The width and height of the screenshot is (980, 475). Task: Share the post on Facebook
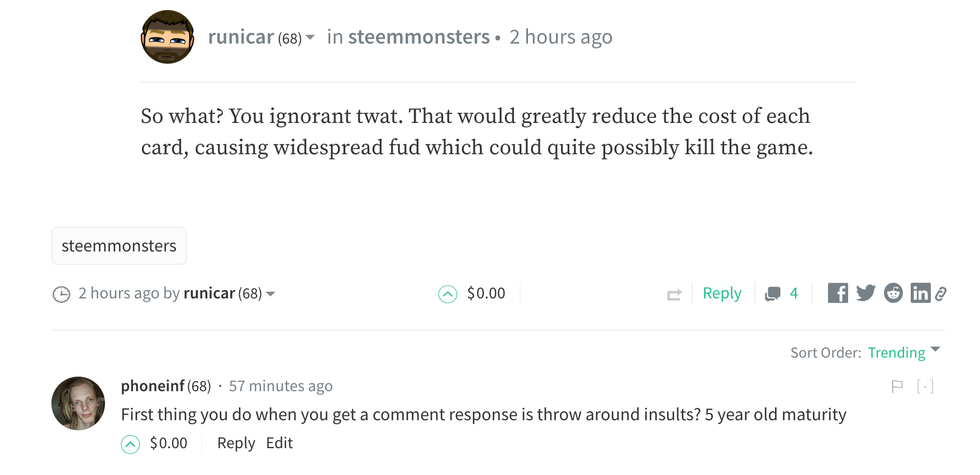coord(838,293)
